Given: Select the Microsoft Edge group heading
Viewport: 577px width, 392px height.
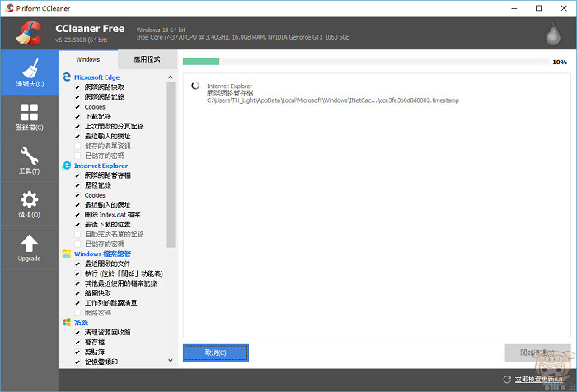Looking at the screenshot, I should coord(96,77).
